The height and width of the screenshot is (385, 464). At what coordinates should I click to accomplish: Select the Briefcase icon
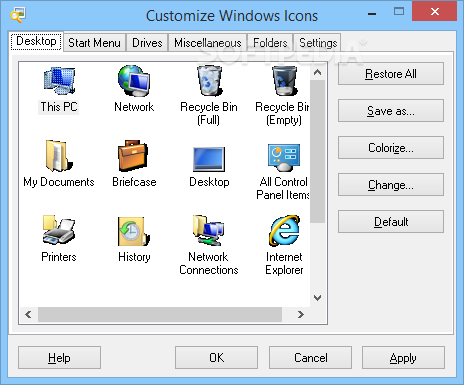pos(133,156)
